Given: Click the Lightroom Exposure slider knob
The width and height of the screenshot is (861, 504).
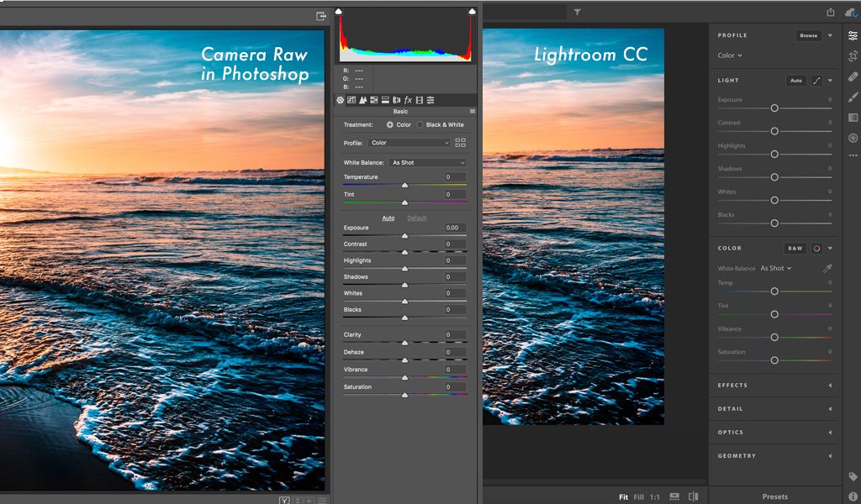Looking at the screenshot, I should (x=774, y=108).
